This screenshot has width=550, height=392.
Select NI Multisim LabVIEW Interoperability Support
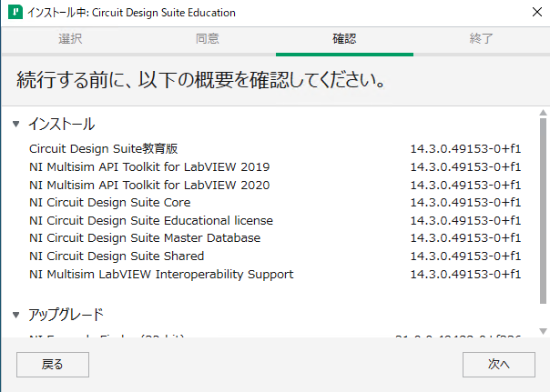coord(161,275)
